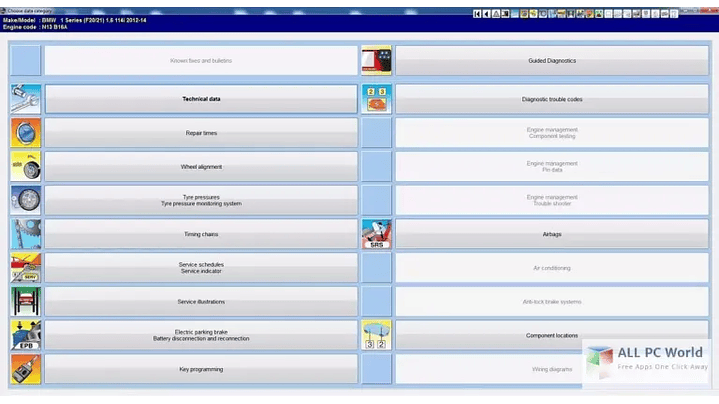Screen dimensions: 719x404
Task: Click the Key programming key icon
Action: pos(25,369)
